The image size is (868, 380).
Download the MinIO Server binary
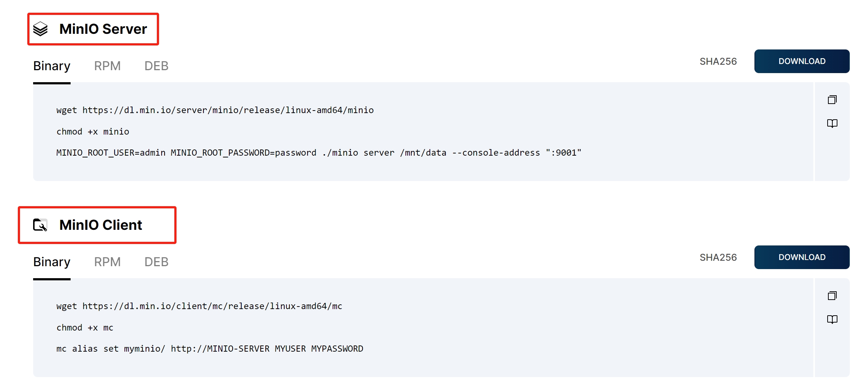802,61
